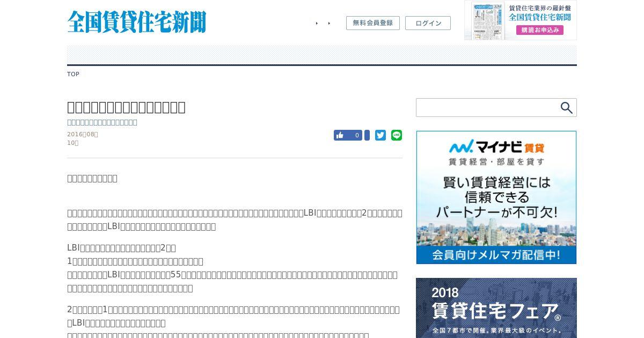Open the マイナビ賃貸 advertisement banner

click(496, 197)
